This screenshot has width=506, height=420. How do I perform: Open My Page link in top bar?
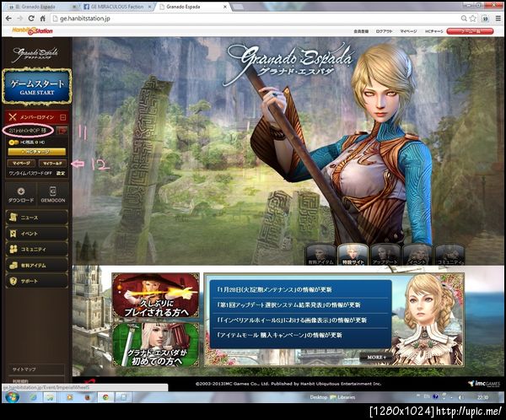coord(408,31)
